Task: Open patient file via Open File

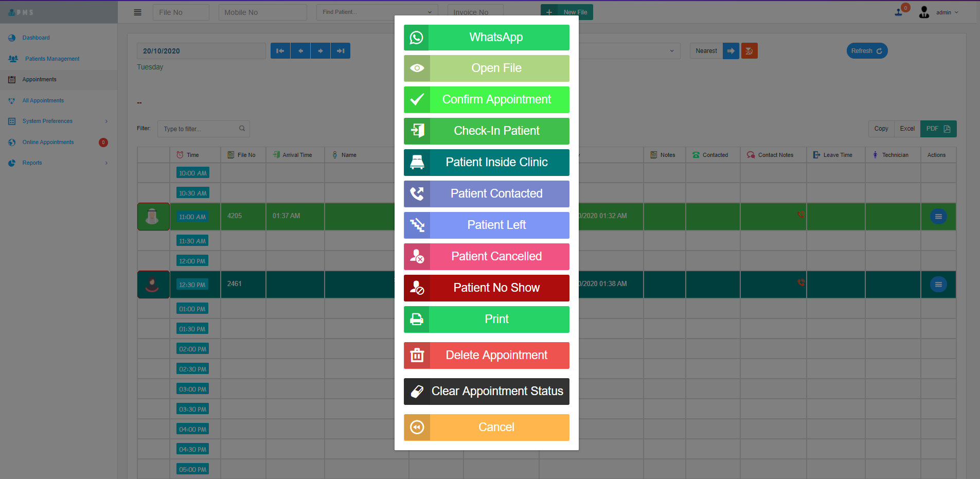Action: pyautogui.click(x=486, y=68)
